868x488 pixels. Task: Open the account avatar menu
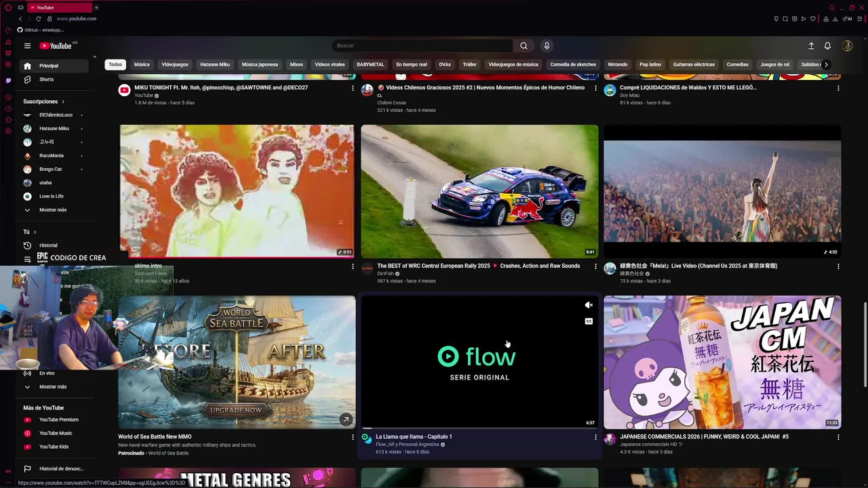click(847, 45)
